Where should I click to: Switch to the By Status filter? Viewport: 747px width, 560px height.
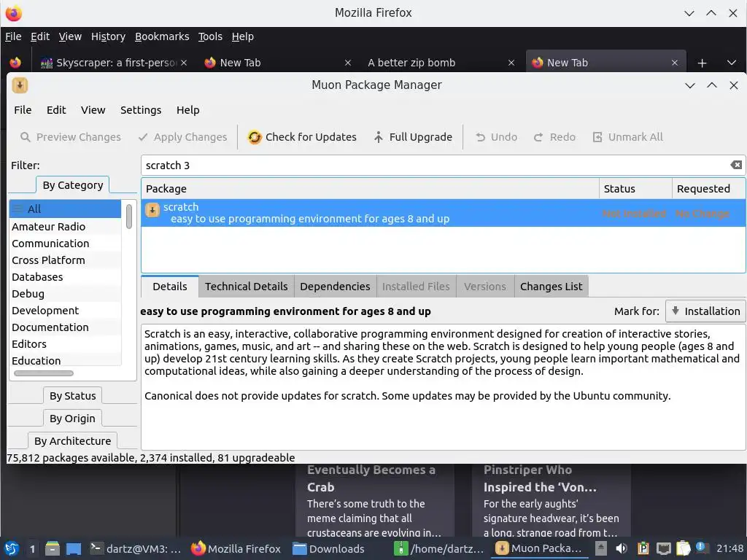73,396
